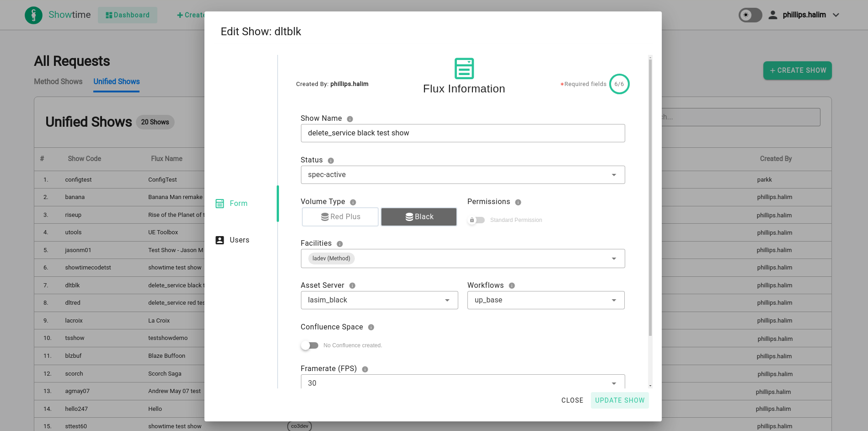Click info icon next to Facilities
Screen dimensions: 868x431
340,244
